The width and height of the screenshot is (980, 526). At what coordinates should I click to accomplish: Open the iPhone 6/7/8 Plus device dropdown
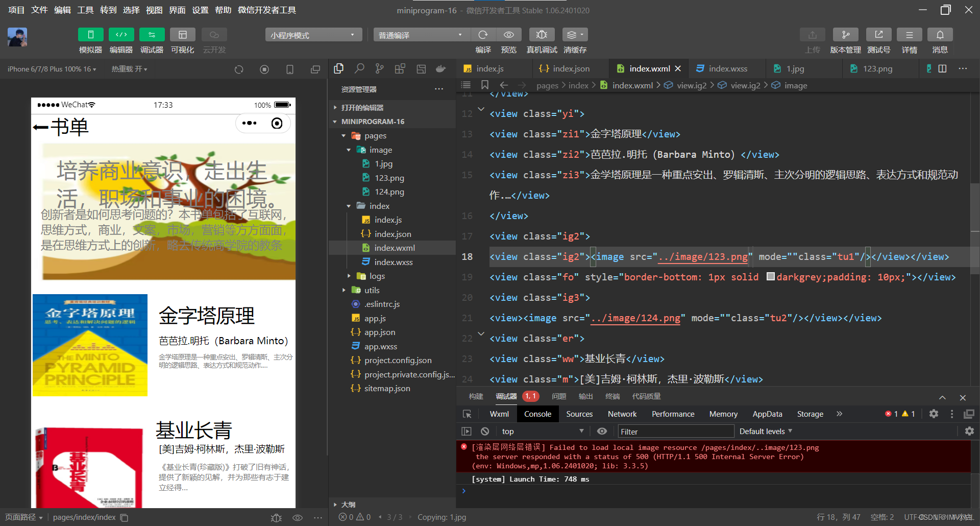click(x=52, y=68)
